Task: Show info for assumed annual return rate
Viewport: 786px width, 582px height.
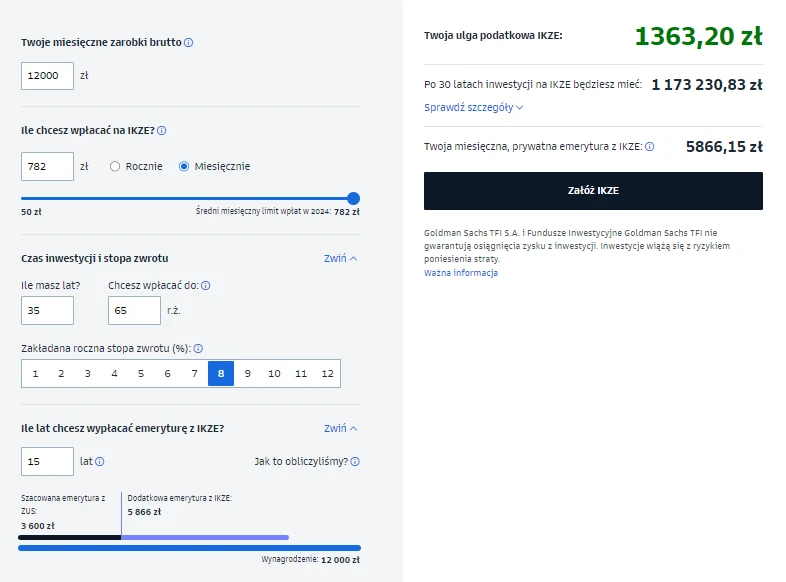Action: [198, 349]
